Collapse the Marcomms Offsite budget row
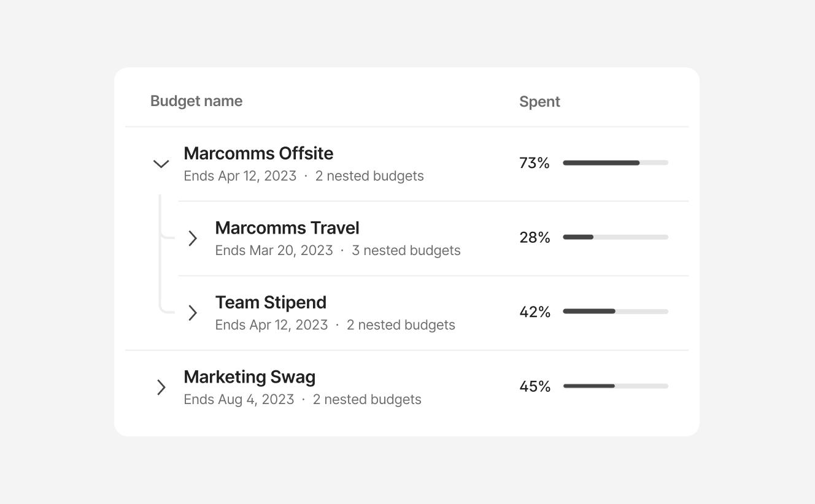Screen dimensions: 815x504 [x=161, y=164]
